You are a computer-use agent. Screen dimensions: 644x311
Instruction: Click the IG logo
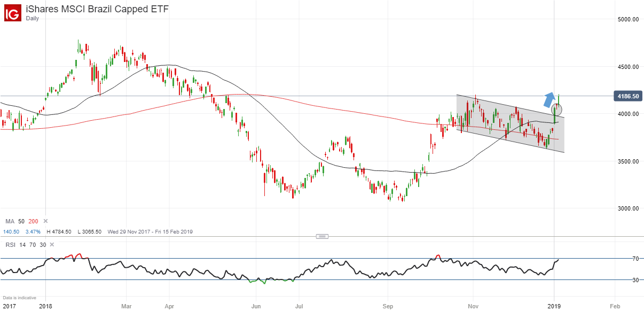pos(13,12)
